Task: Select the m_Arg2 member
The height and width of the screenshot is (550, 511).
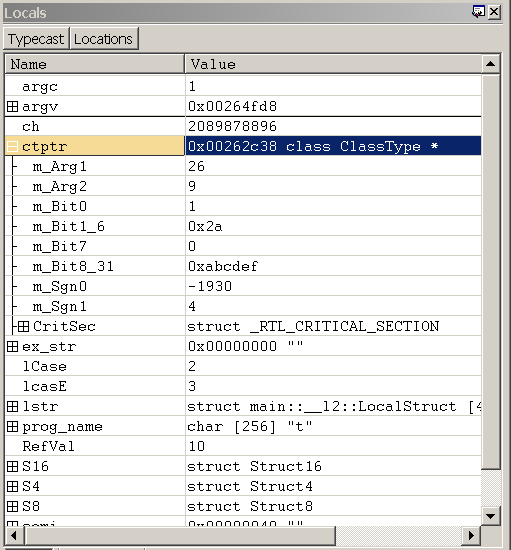Action: (60, 187)
